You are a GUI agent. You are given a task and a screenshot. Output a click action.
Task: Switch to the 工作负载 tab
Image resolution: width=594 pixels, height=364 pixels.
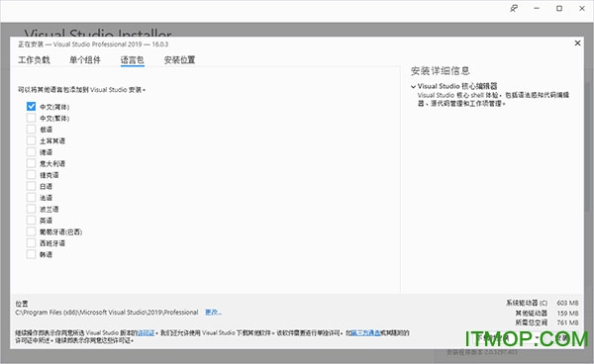(x=34, y=59)
